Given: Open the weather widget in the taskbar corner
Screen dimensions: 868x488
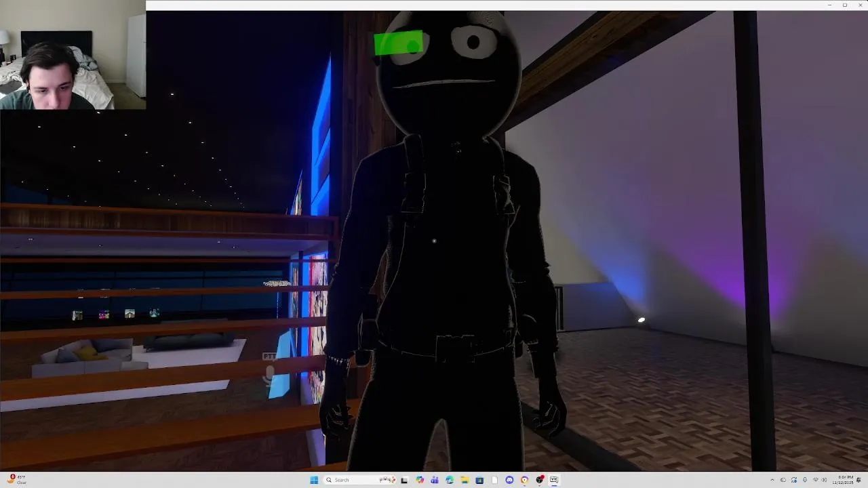Looking at the screenshot, I should 18,480.
